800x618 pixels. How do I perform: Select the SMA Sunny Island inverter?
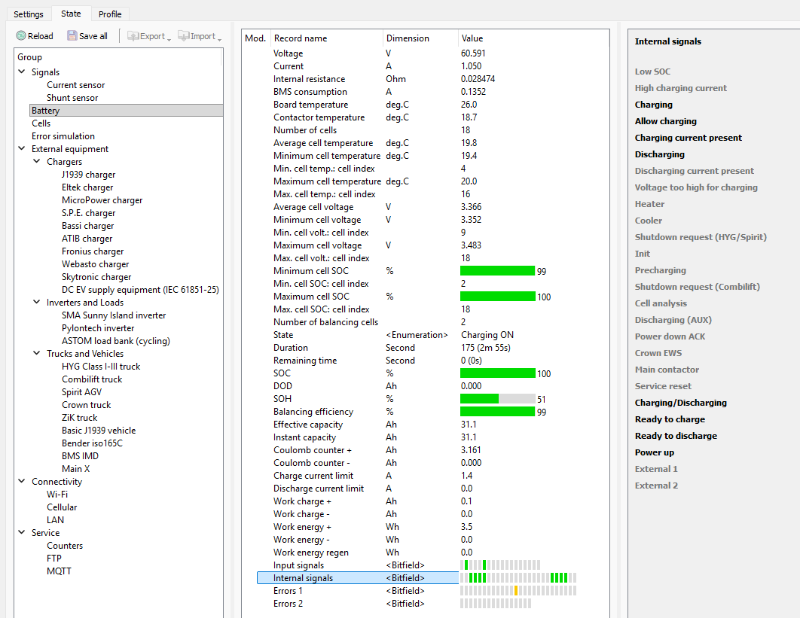pos(114,315)
